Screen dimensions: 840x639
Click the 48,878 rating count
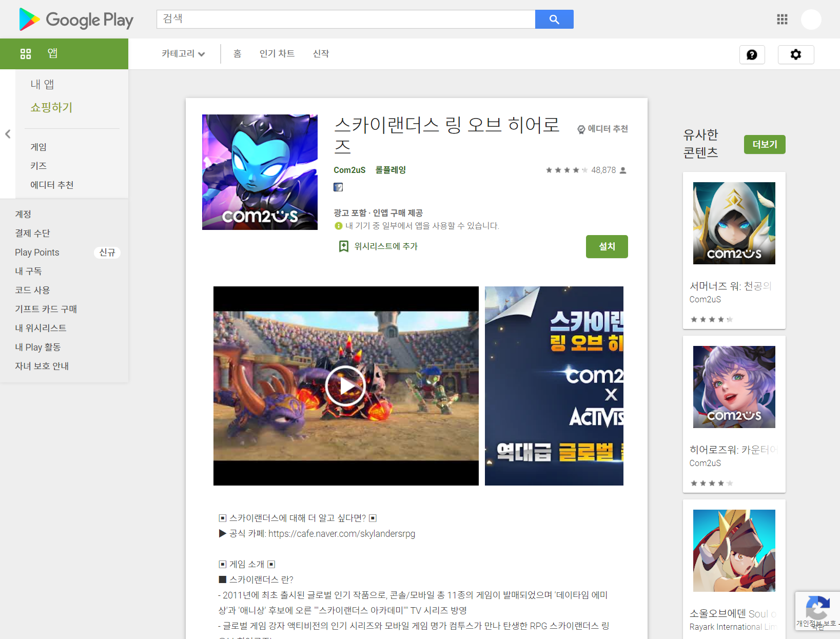[603, 170]
